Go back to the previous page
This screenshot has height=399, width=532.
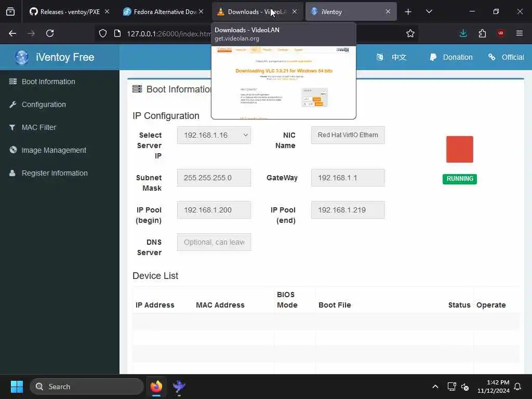point(12,33)
